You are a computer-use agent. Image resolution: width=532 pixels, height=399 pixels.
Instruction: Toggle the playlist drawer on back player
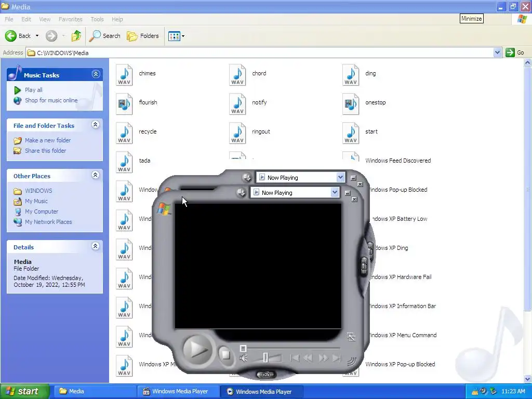click(x=370, y=250)
